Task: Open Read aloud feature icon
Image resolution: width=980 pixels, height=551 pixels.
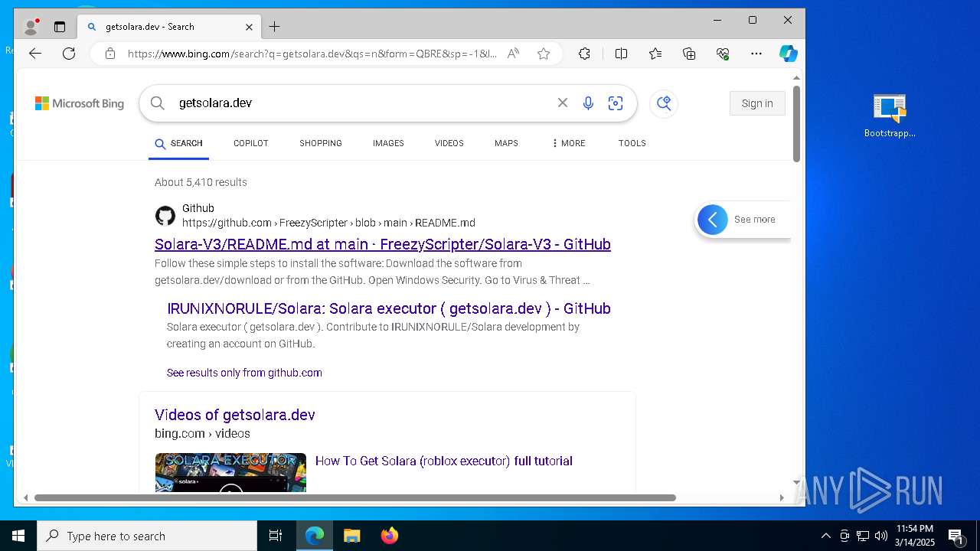Action: pyautogui.click(x=514, y=54)
